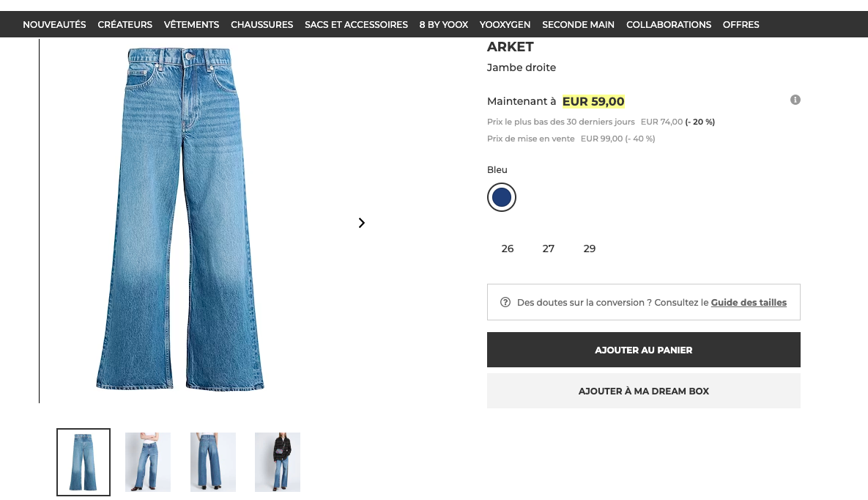Select first flat jeans thumbnail
The width and height of the screenshot is (868, 500).
84,463
